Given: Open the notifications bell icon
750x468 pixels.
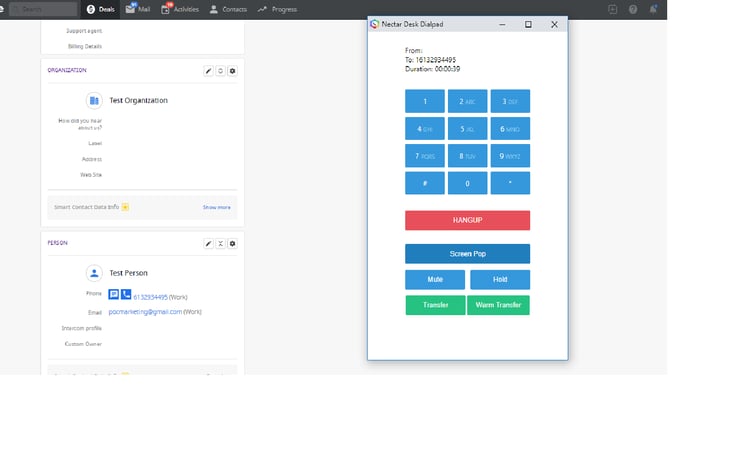Looking at the screenshot, I should click(x=653, y=9).
